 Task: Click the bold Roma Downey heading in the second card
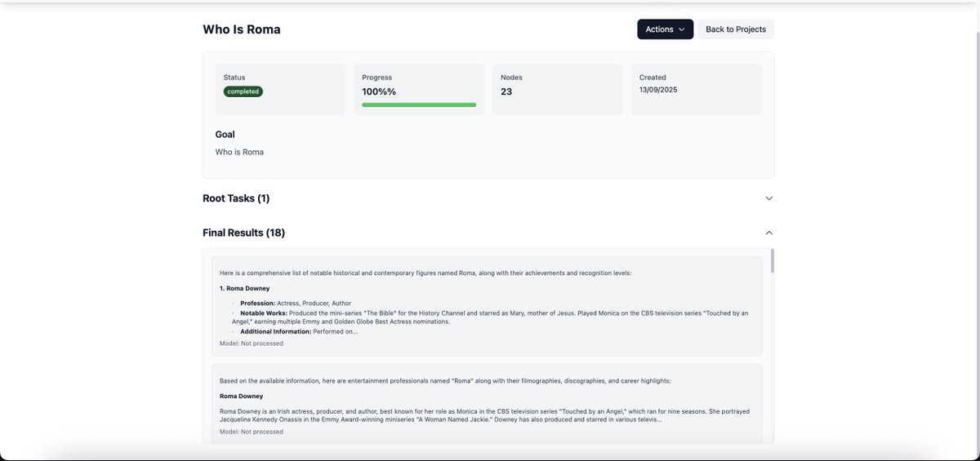click(241, 396)
